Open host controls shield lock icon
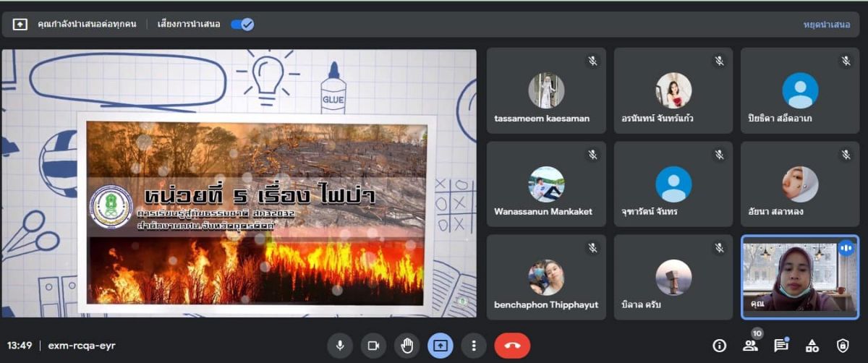The height and width of the screenshot is (363, 868). click(843, 346)
